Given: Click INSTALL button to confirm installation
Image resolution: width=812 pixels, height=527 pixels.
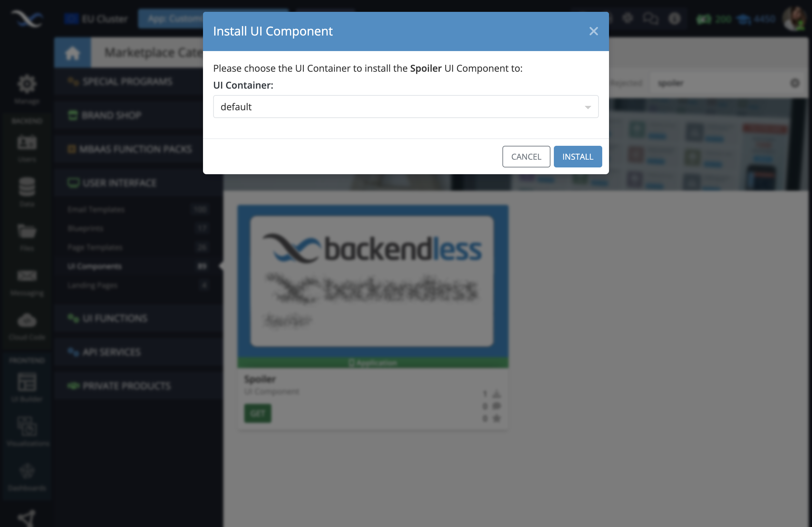Looking at the screenshot, I should point(578,156).
